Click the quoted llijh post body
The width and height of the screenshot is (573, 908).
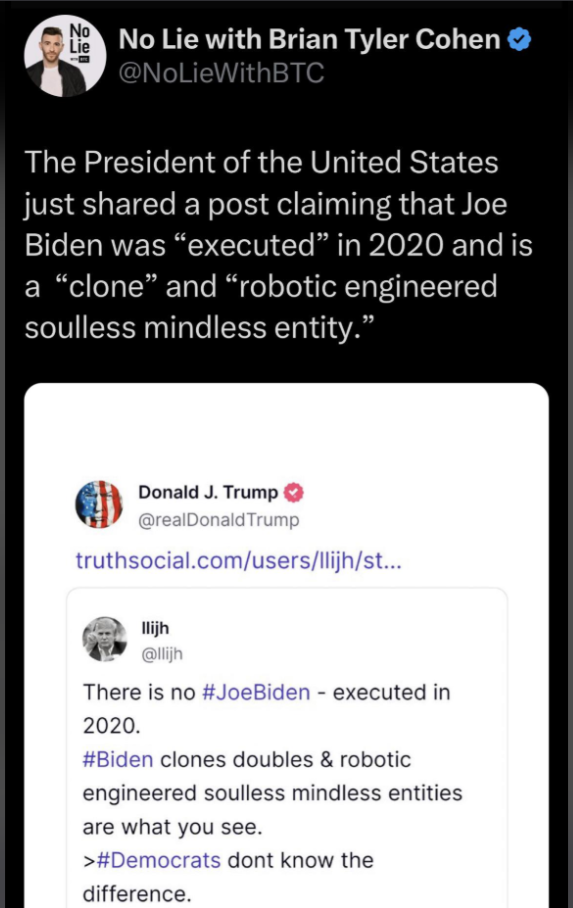click(x=272, y=793)
